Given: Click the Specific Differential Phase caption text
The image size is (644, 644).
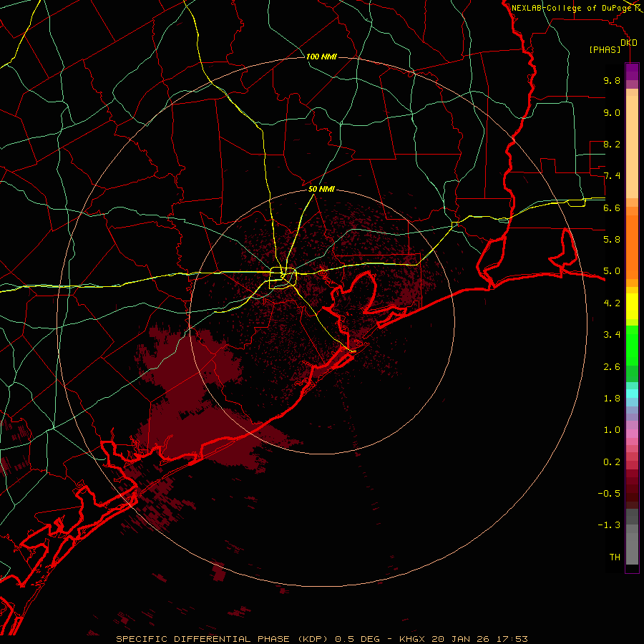Looking at the screenshot, I should (x=321, y=639).
